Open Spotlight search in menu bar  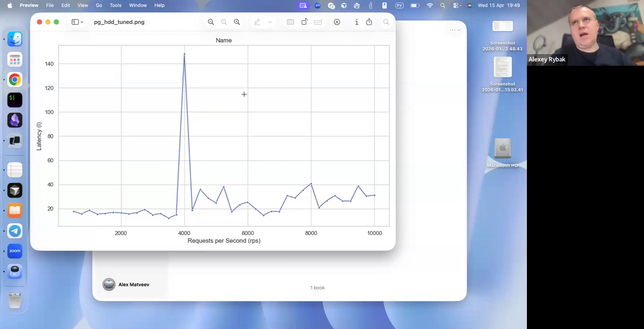point(443,5)
